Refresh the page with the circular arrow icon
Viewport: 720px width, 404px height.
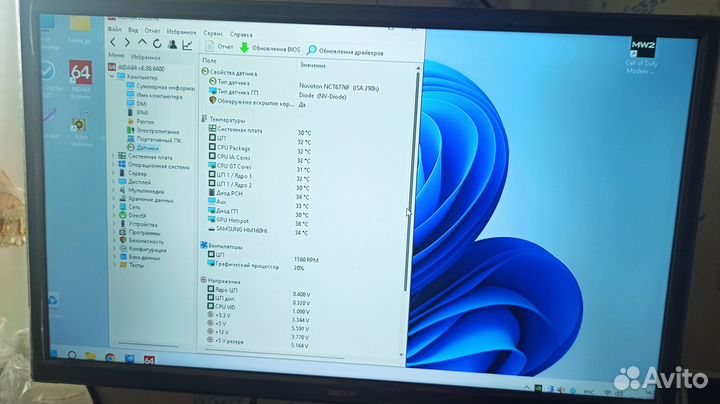[157, 44]
